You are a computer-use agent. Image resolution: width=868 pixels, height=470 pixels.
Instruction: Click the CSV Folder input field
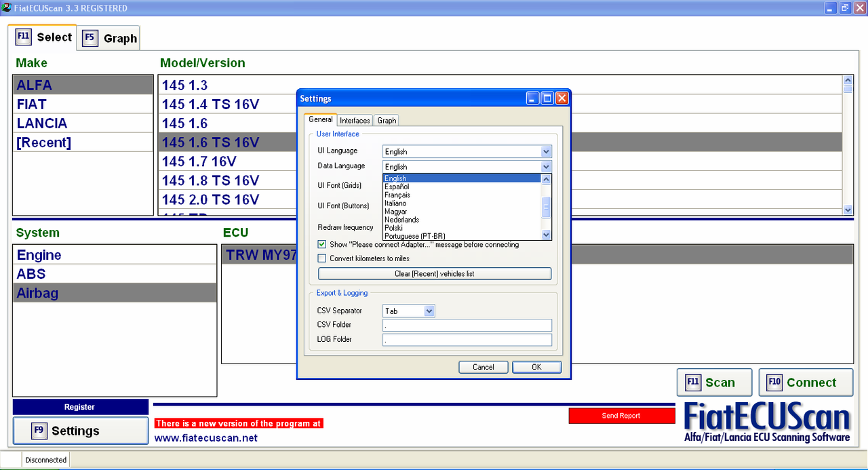[467, 325]
